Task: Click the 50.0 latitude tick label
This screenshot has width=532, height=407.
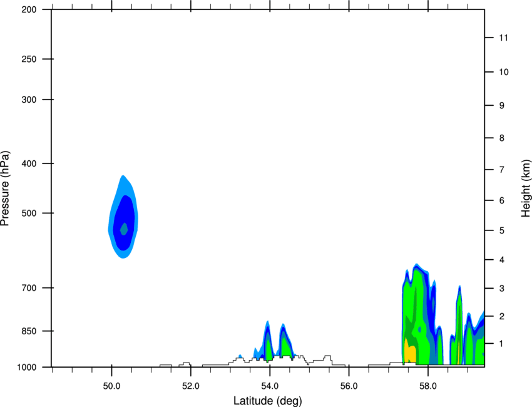Action: pos(111,386)
